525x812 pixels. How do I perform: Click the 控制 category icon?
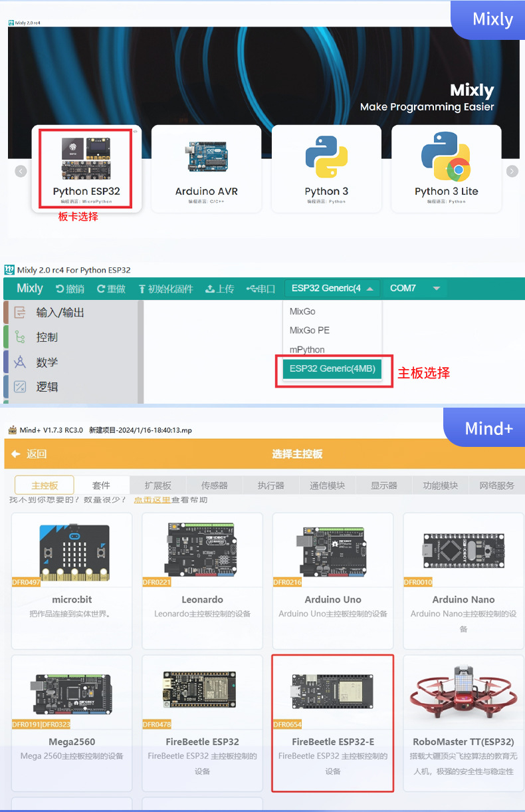click(19, 337)
